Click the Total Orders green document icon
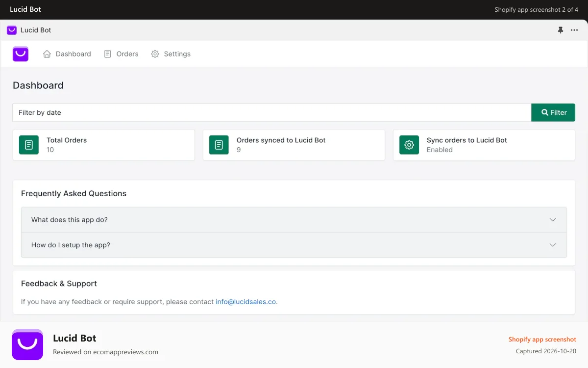The height and width of the screenshot is (368, 588). coord(29,145)
